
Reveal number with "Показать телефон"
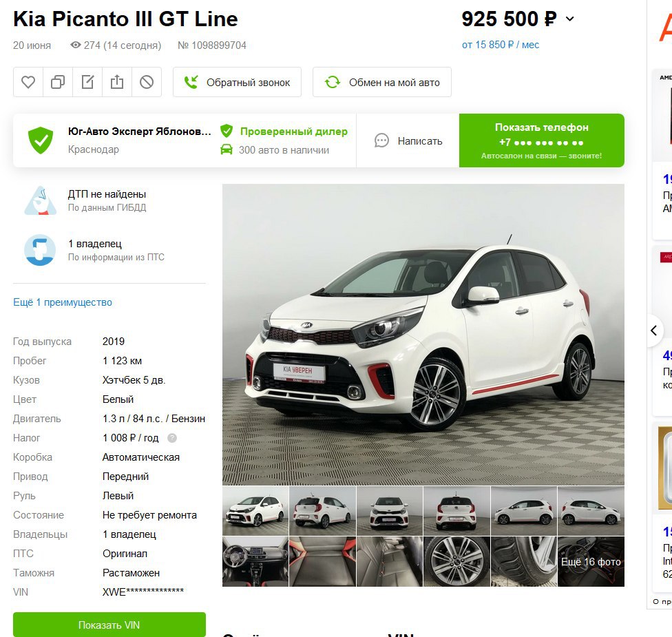542,140
